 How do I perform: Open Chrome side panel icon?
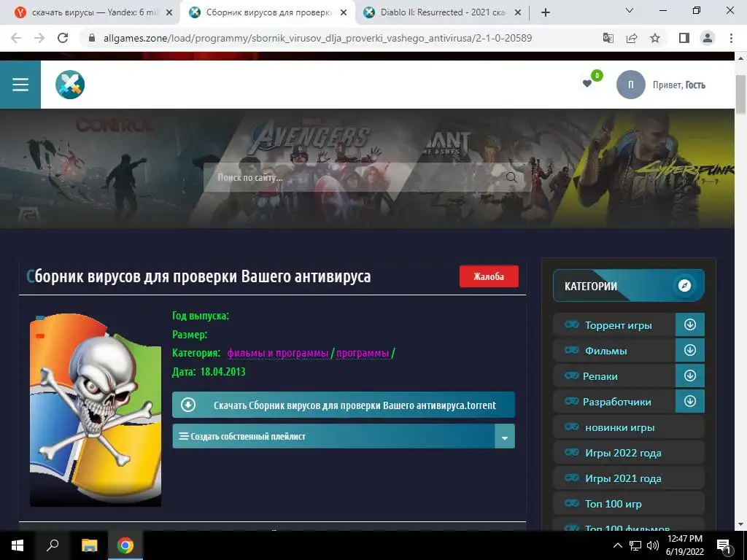(684, 38)
